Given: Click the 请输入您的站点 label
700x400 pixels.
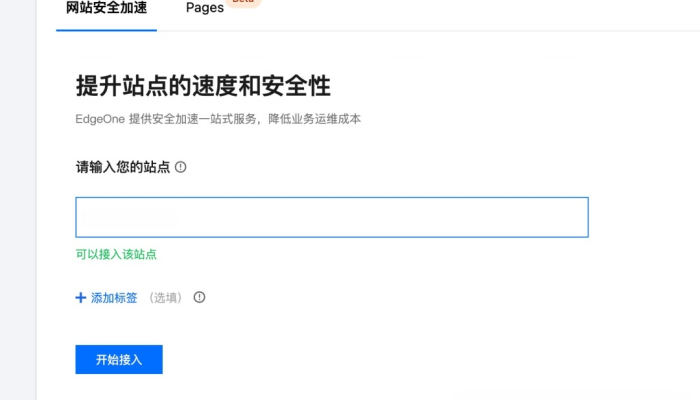Looking at the screenshot, I should (123, 167).
